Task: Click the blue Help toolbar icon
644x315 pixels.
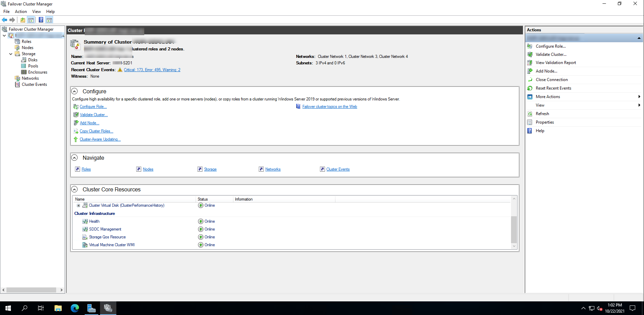Action: (x=41, y=20)
